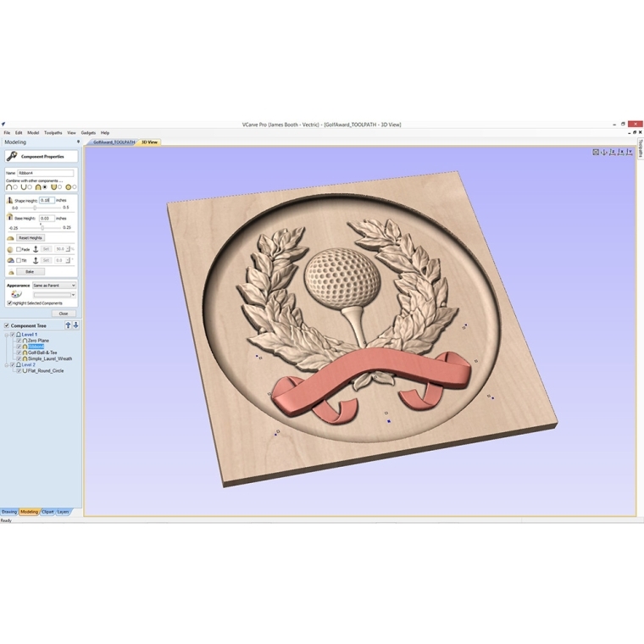Click the Set button in the Fade row
644x644 pixels.
pyautogui.click(x=46, y=249)
